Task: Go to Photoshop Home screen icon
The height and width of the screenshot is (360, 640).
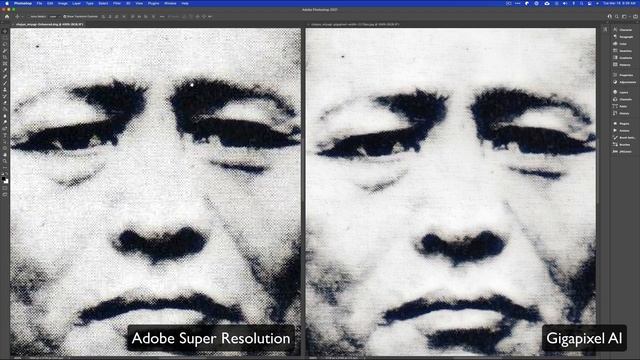Action: (7, 17)
